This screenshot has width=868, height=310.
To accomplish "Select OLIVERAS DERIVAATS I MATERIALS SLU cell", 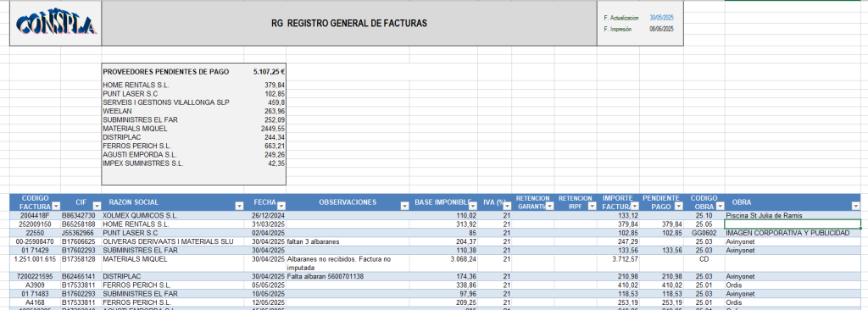I will [x=173, y=242].
